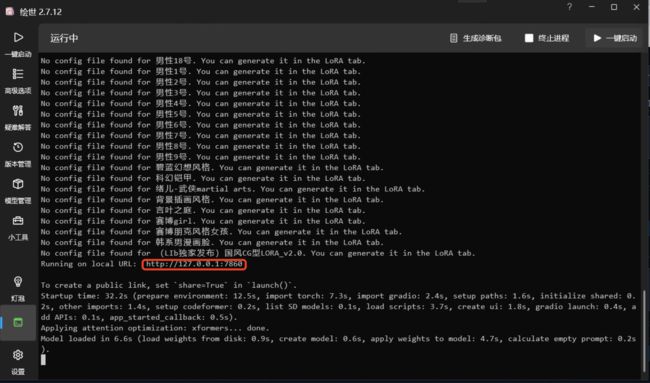Click the blinking cursor at the console end
Screen dimensions: 650x383
pyautogui.click(x=43, y=360)
